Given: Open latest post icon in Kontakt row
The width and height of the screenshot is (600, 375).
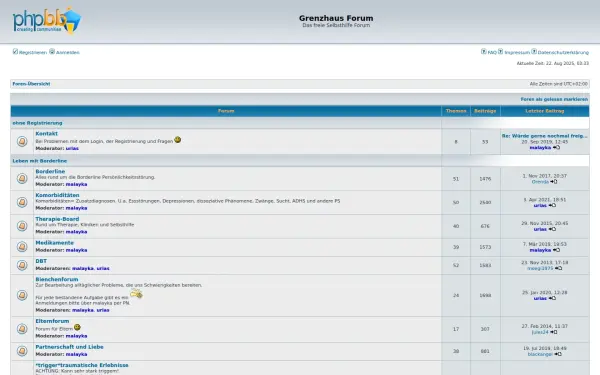Looking at the screenshot, I should tap(556, 147).
